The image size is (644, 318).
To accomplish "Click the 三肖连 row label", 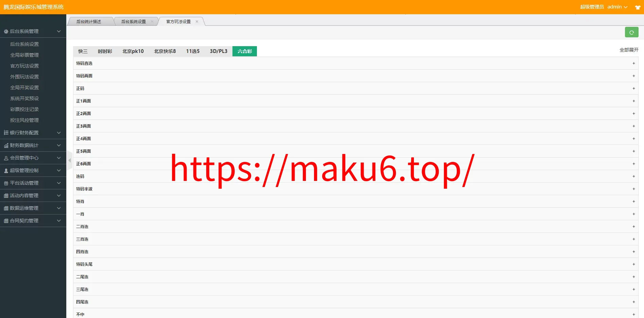I will tap(82, 239).
